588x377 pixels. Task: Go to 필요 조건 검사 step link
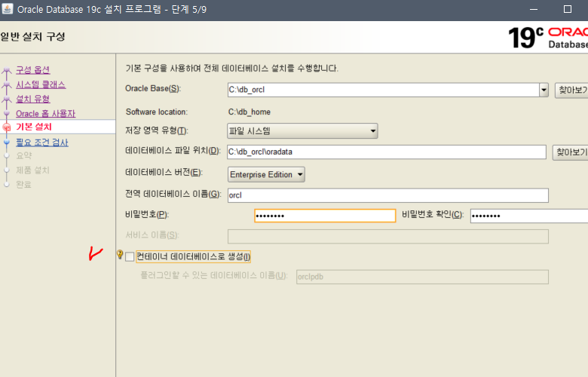[x=42, y=143]
